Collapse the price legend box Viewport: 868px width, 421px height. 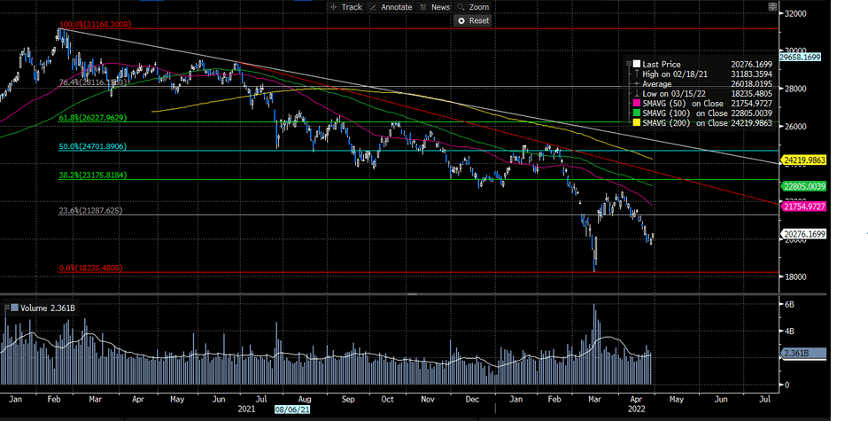point(628,65)
